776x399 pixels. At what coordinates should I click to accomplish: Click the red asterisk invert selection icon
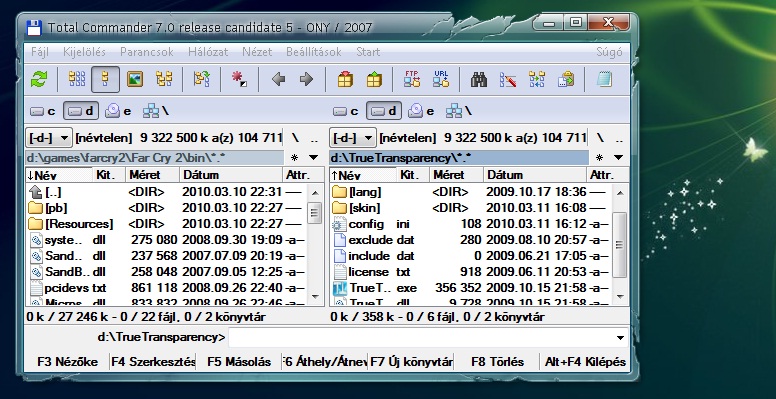[x=239, y=79]
